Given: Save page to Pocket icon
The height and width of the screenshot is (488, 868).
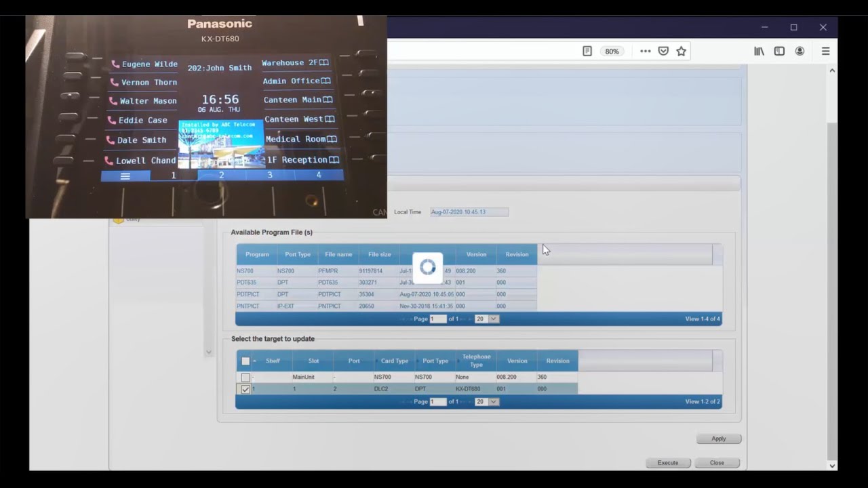Looking at the screenshot, I should click(x=663, y=51).
